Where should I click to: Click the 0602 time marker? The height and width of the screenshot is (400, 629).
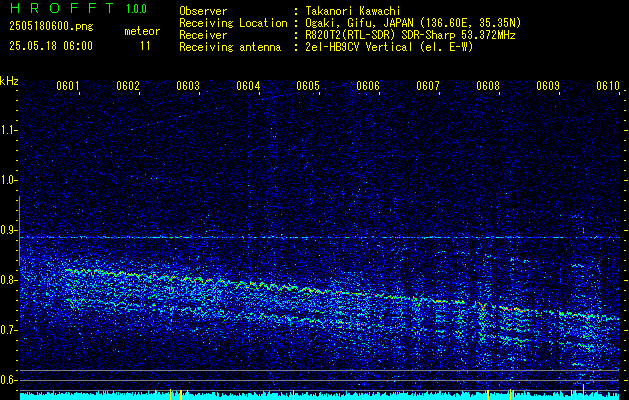128,86
